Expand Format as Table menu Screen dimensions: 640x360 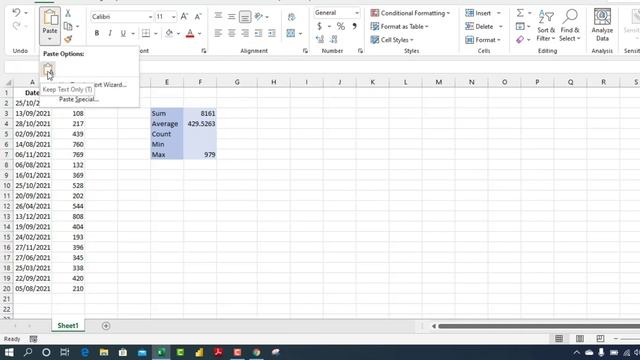pos(399,27)
